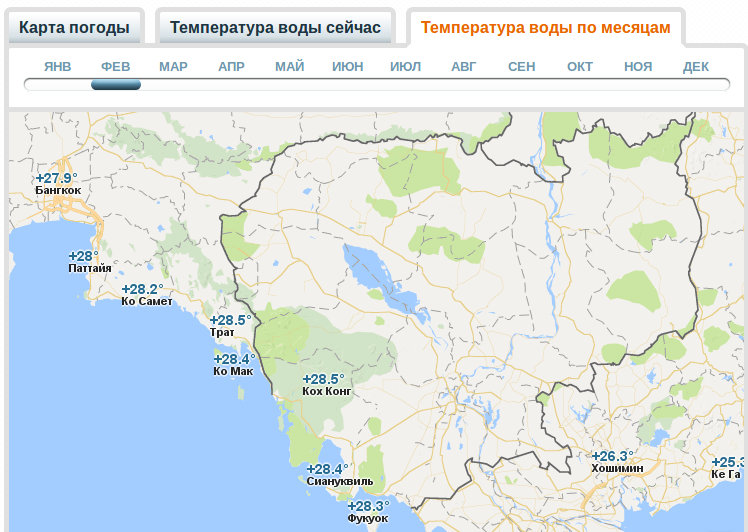Click the month slider handle under ФЕВ

pyautogui.click(x=116, y=85)
